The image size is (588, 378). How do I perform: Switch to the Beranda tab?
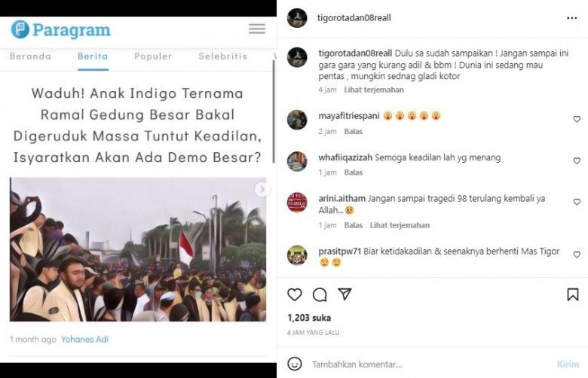[30, 56]
